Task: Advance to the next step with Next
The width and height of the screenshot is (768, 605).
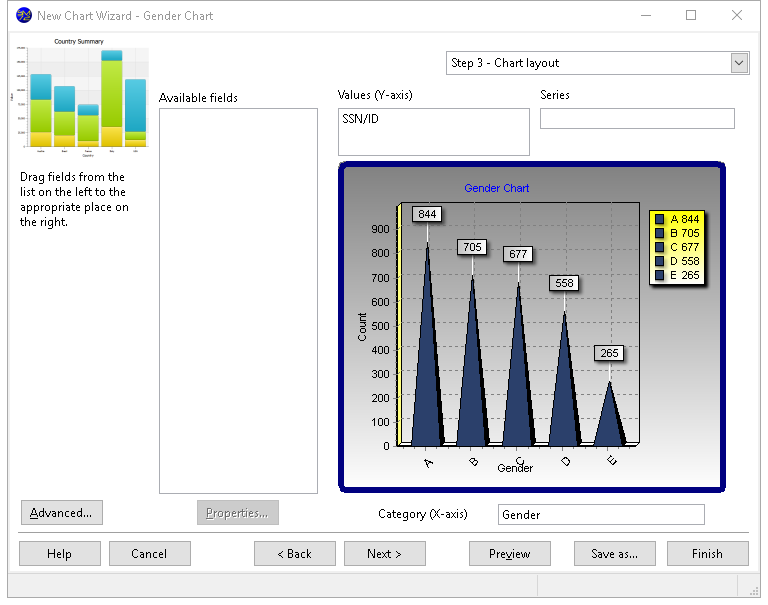Action: pos(384,554)
